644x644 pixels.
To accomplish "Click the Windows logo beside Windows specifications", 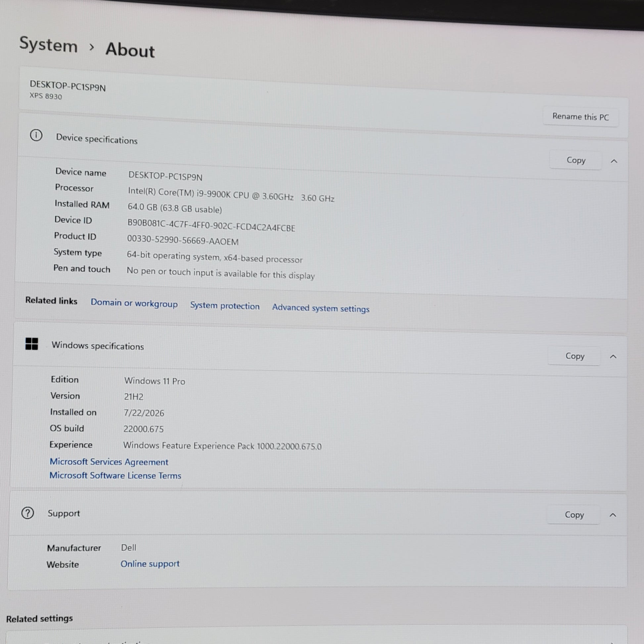I will 32,343.
